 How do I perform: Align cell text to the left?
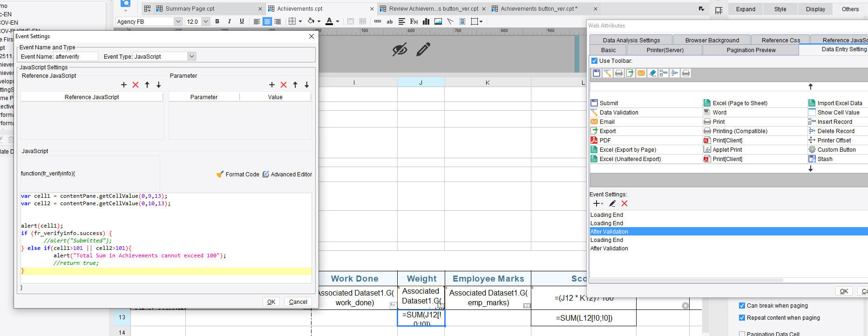click(257, 21)
